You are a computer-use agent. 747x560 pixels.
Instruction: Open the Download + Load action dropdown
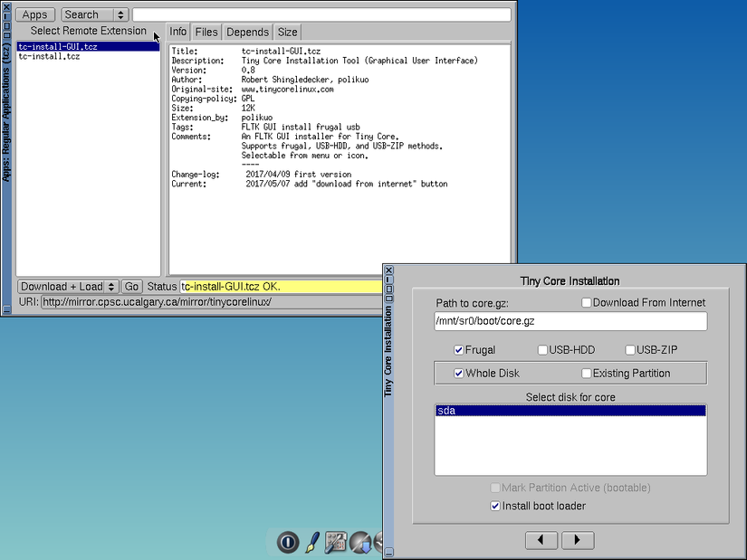tap(66, 286)
